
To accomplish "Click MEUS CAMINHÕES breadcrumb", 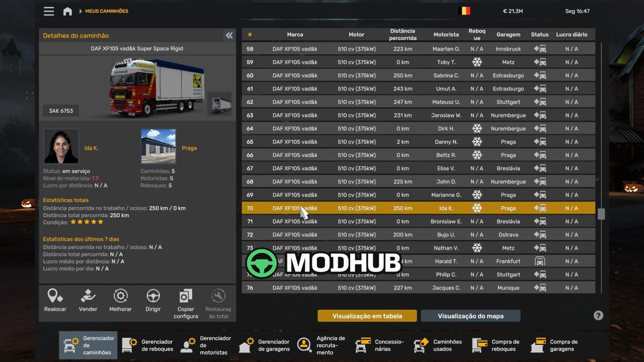I will (x=107, y=11).
